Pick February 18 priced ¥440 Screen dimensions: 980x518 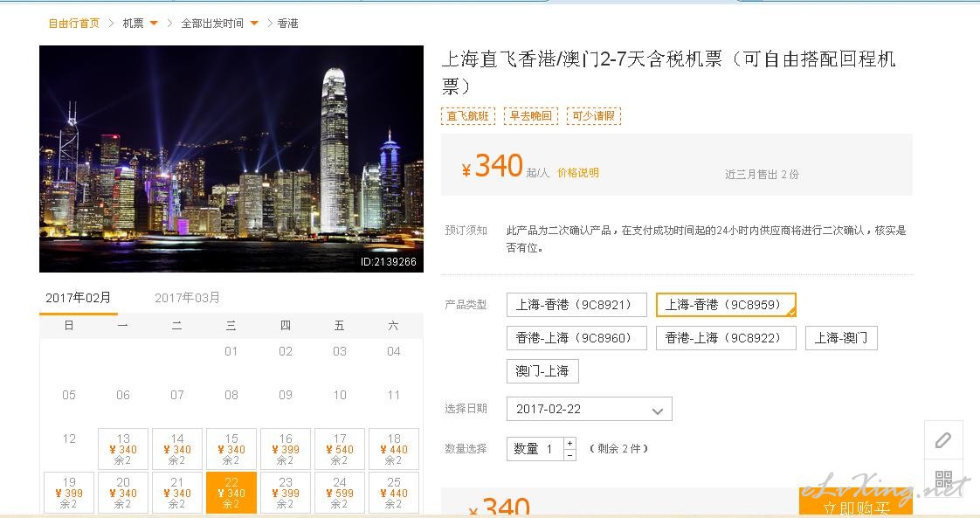[x=394, y=449]
